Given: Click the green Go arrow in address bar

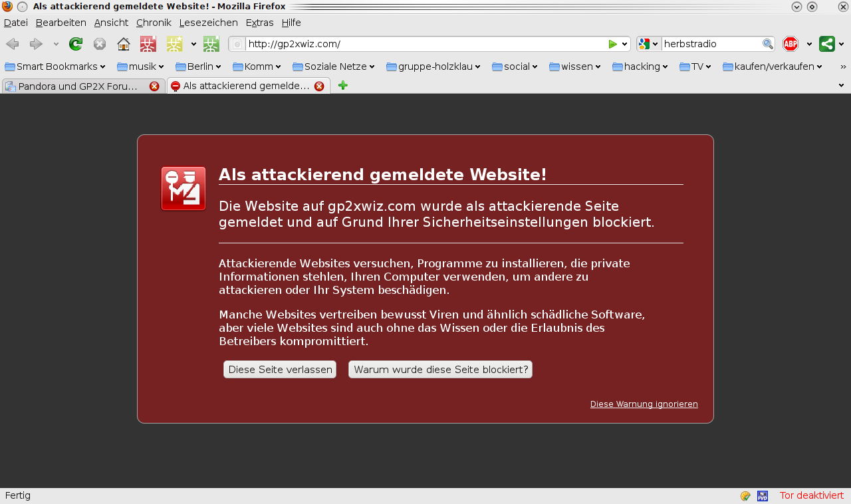Looking at the screenshot, I should pos(612,45).
